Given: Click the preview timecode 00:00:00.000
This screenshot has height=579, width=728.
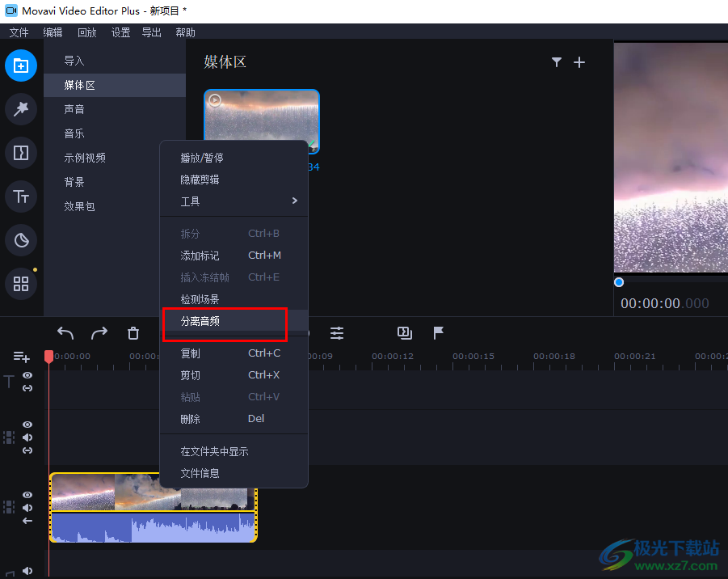Looking at the screenshot, I should coord(664,303).
